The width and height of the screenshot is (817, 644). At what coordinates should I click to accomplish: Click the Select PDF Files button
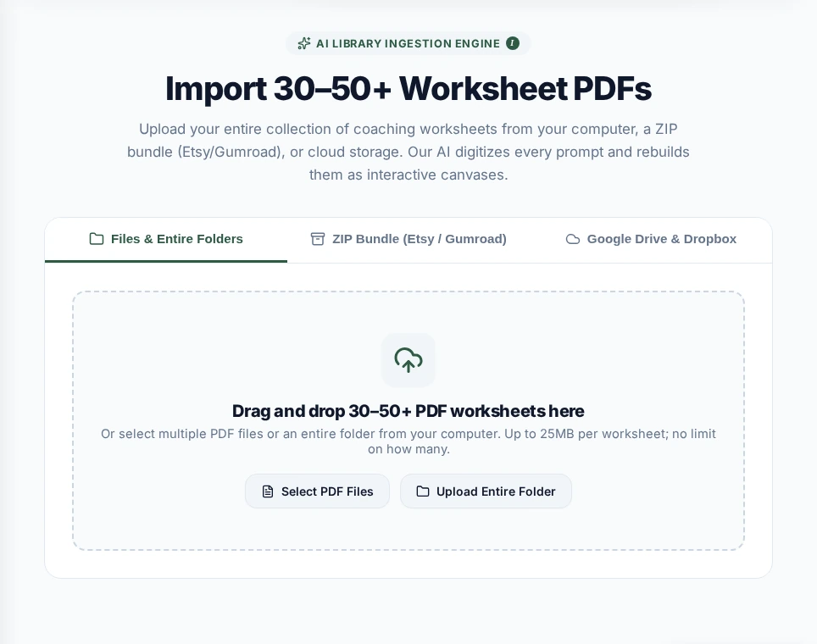[317, 491]
